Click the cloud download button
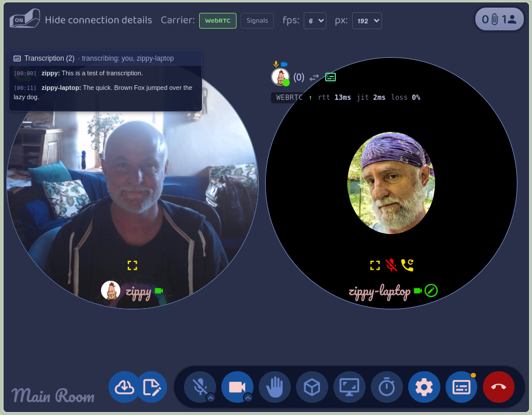The height and width of the screenshot is (415, 532). 124,387
